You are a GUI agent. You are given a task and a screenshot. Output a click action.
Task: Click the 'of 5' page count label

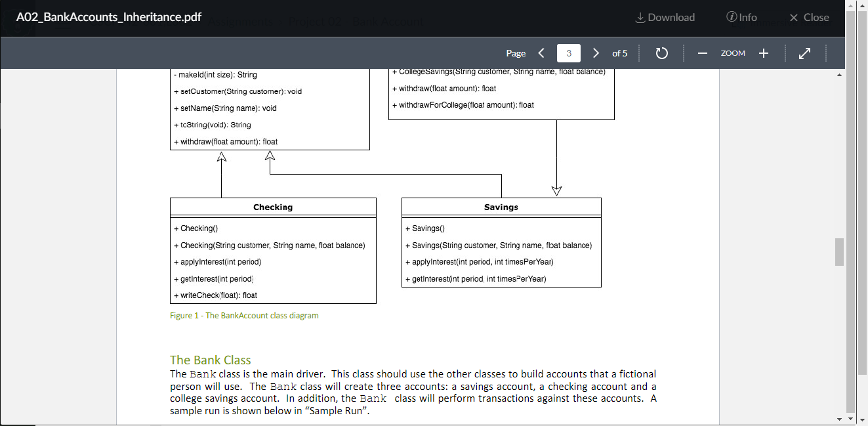[620, 53]
